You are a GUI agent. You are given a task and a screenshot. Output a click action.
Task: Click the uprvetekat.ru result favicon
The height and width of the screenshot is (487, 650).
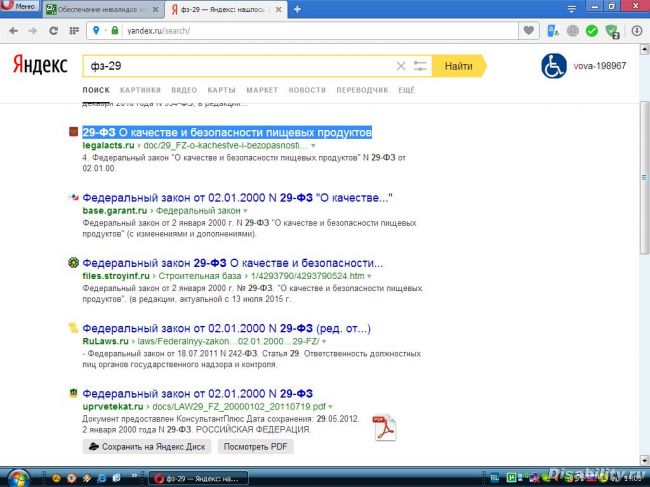click(x=73, y=393)
